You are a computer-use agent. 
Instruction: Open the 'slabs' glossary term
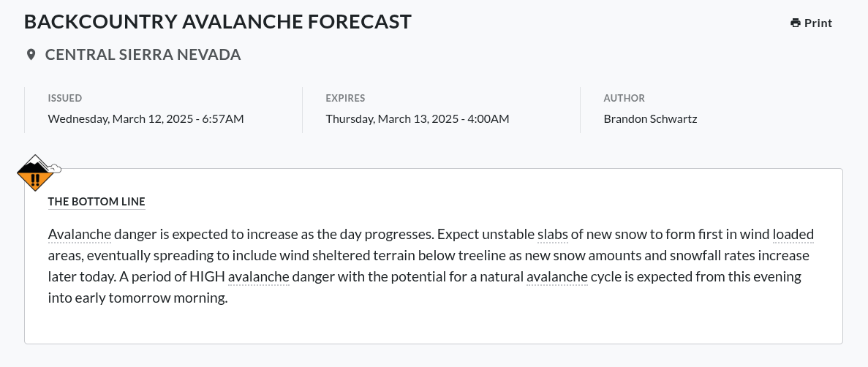tap(552, 235)
